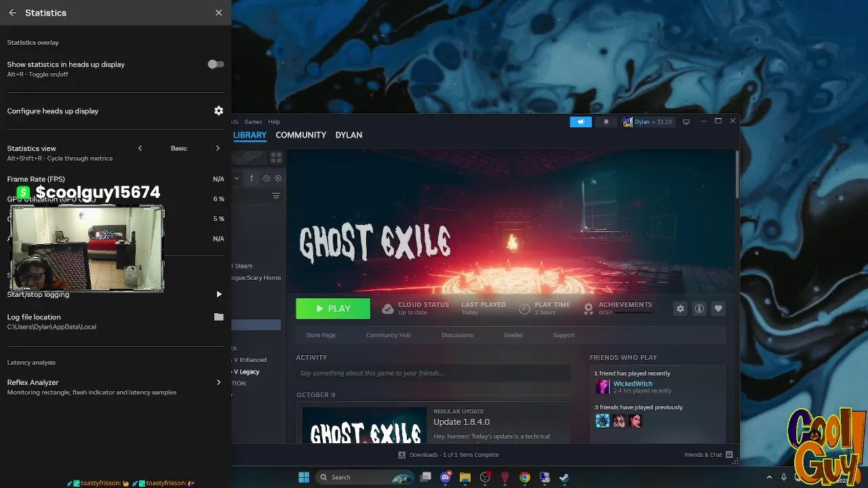
Task: Open Achievements 0/57 section
Action: pyautogui.click(x=618, y=308)
